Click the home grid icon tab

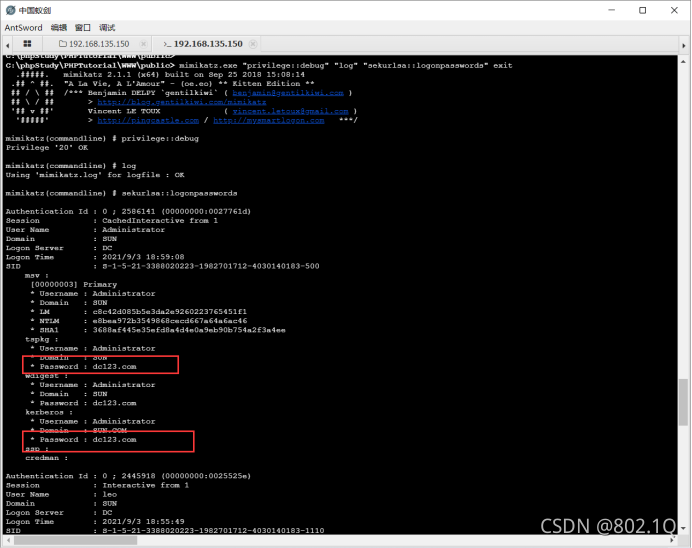[x=27, y=44]
